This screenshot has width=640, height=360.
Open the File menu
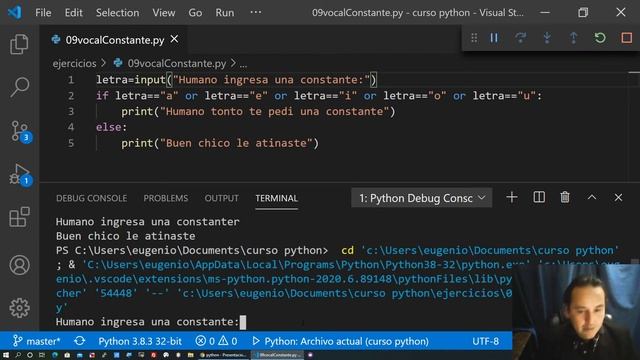43,13
